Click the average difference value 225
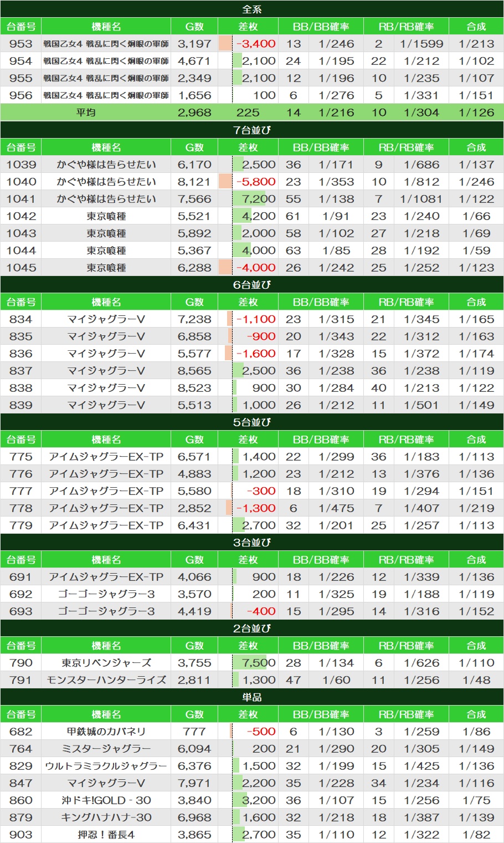 tap(248, 113)
